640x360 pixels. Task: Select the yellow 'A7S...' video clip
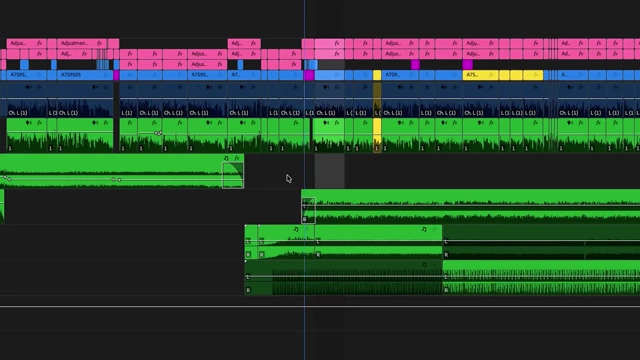click(x=480, y=75)
